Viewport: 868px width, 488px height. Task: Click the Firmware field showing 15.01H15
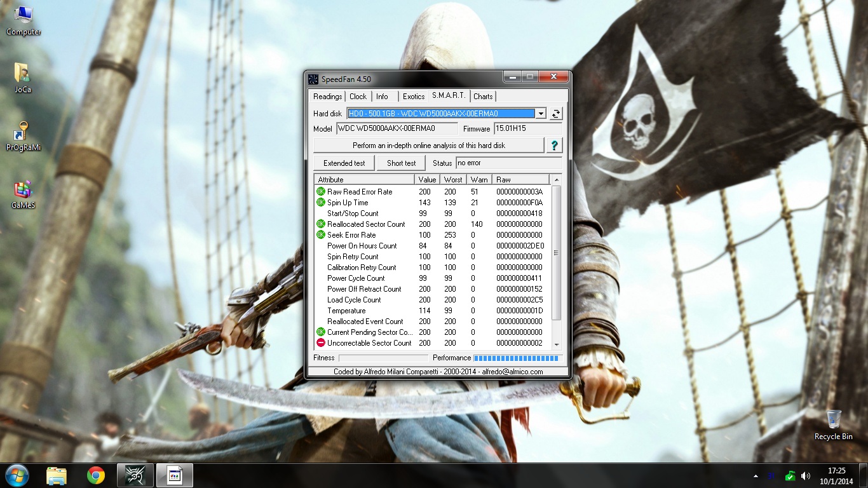tap(527, 129)
